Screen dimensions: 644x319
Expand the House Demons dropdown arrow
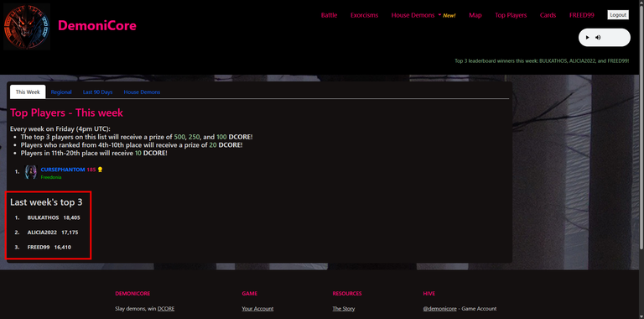439,15
